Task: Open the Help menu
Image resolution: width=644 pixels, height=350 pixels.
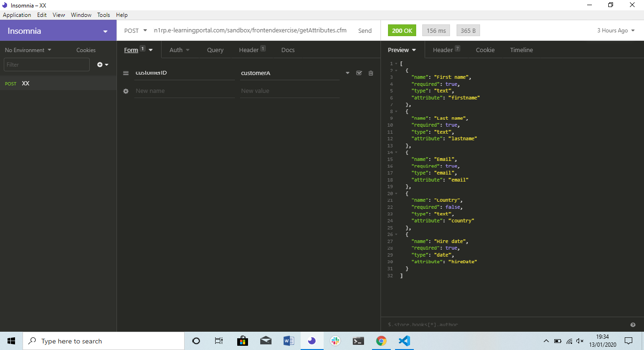Action: (122, 15)
